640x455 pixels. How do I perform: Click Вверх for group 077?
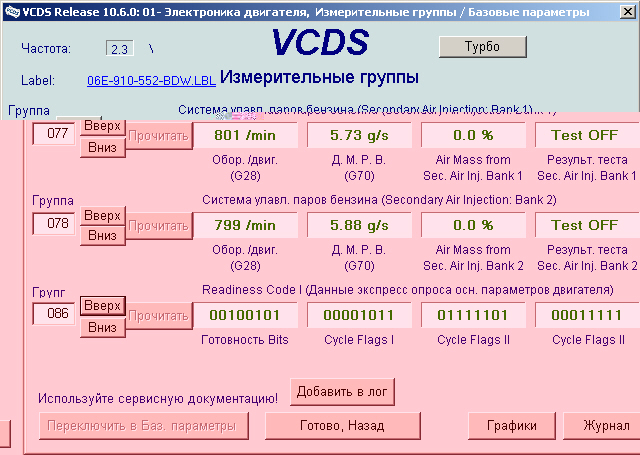tap(102, 126)
